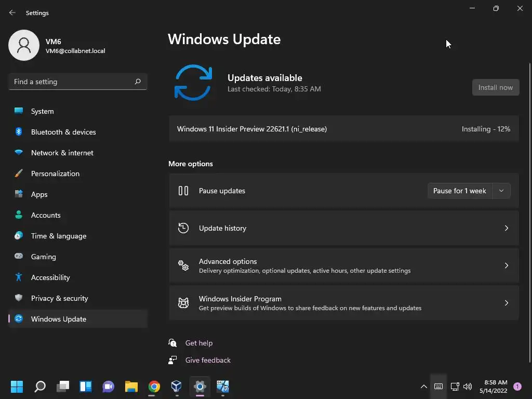Open Privacy & security settings

click(x=78, y=298)
